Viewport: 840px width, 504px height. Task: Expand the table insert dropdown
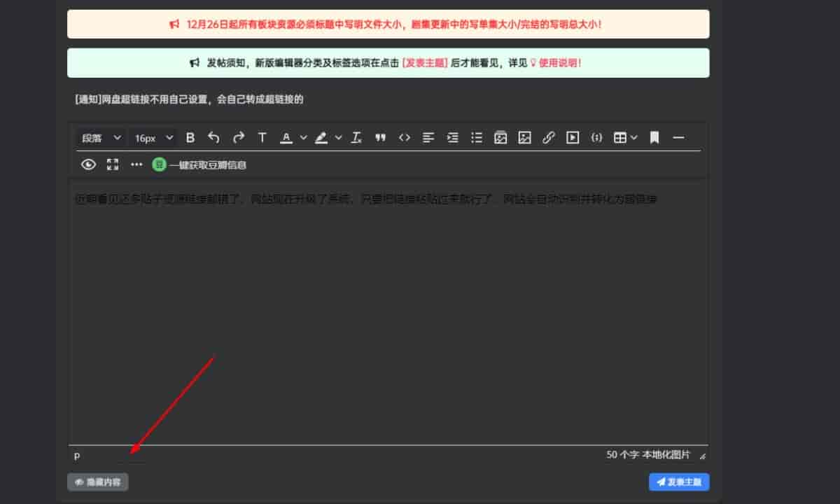click(625, 138)
